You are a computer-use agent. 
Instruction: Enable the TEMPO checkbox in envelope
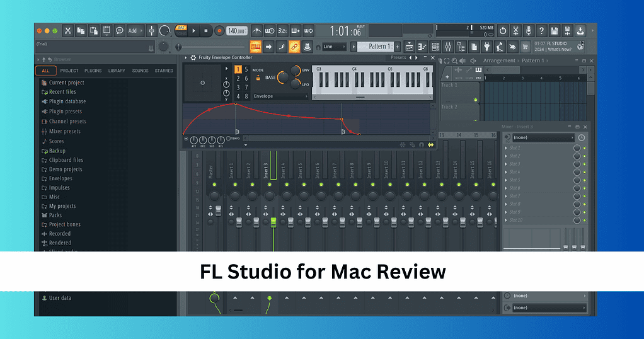click(228, 139)
